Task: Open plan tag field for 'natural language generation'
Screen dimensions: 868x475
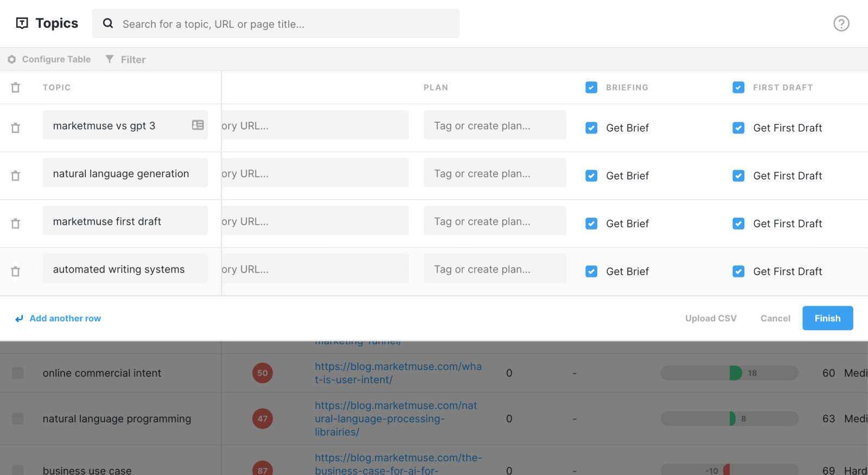Action: [x=495, y=173]
